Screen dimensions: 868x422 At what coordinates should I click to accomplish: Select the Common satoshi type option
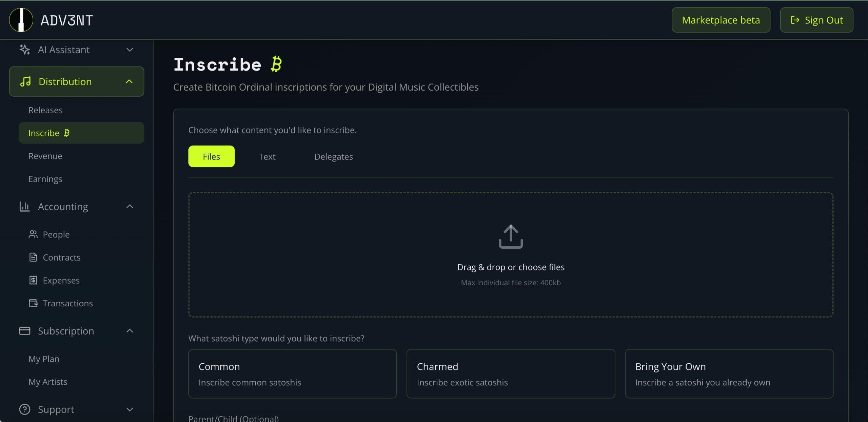pyautogui.click(x=292, y=373)
